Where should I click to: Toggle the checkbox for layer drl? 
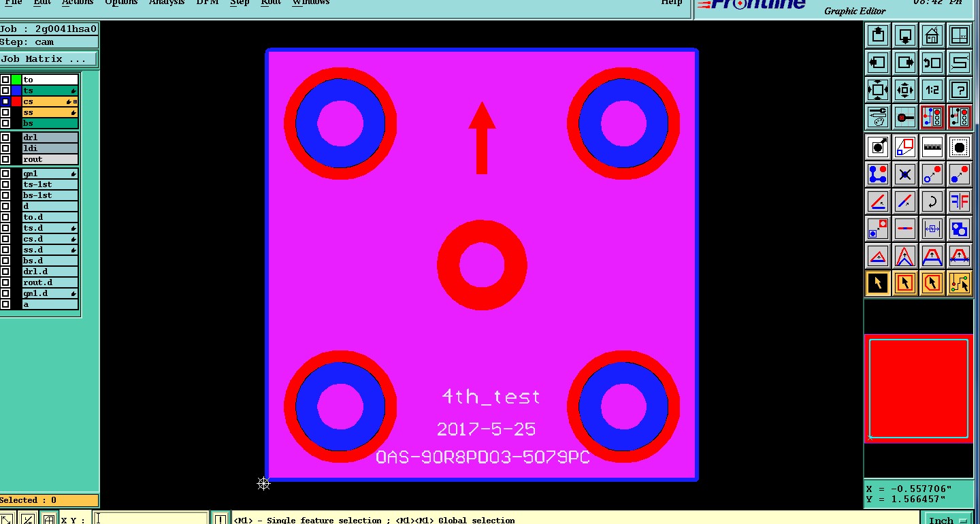(x=5, y=137)
